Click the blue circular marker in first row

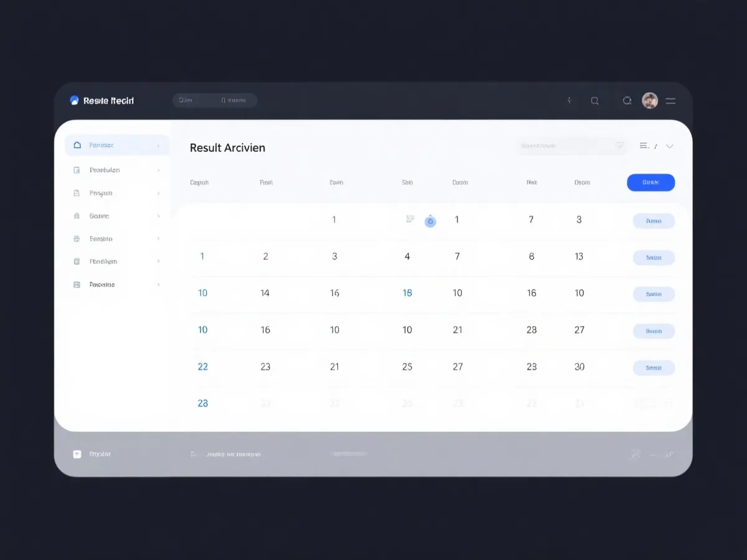430,221
